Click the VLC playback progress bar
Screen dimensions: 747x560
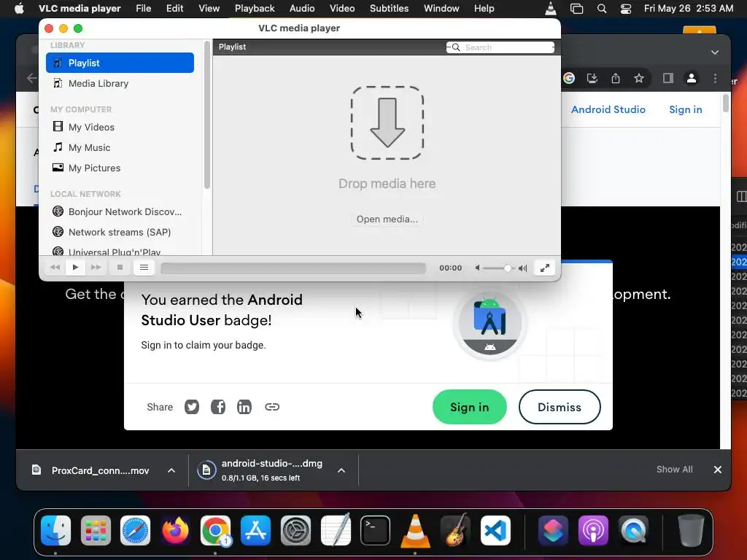tap(293, 268)
